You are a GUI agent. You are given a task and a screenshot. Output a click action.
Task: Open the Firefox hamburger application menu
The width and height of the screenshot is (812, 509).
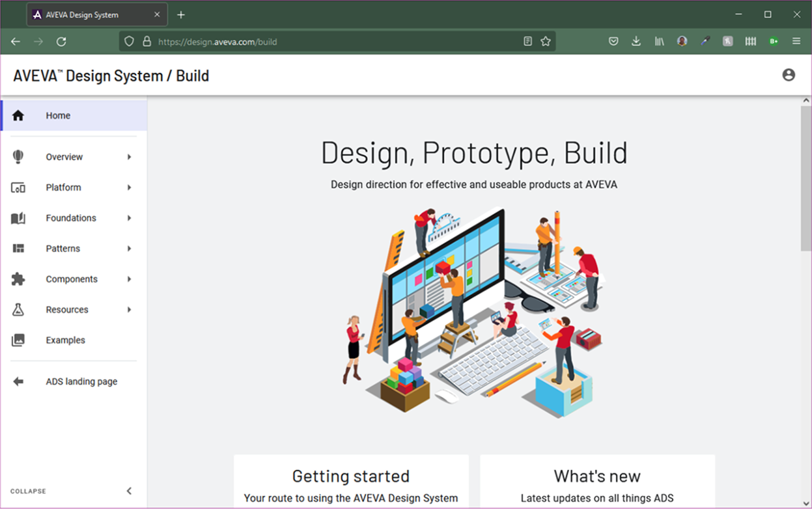[796, 42]
